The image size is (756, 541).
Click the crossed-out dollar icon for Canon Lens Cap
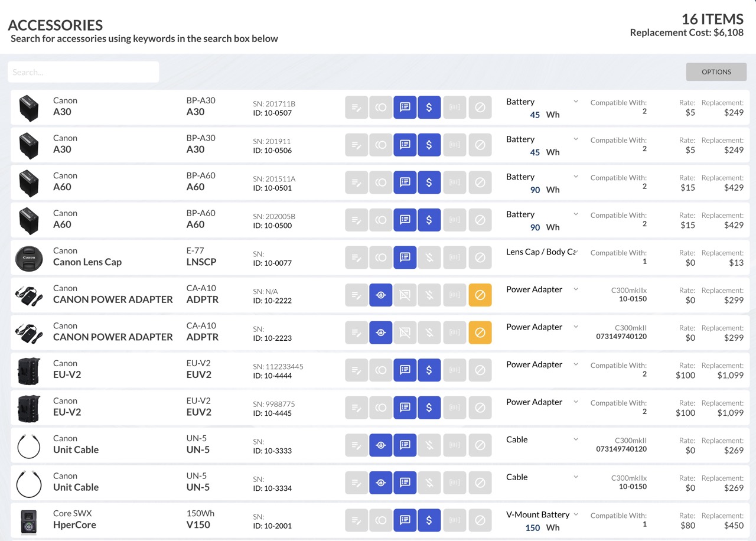(429, 258)
